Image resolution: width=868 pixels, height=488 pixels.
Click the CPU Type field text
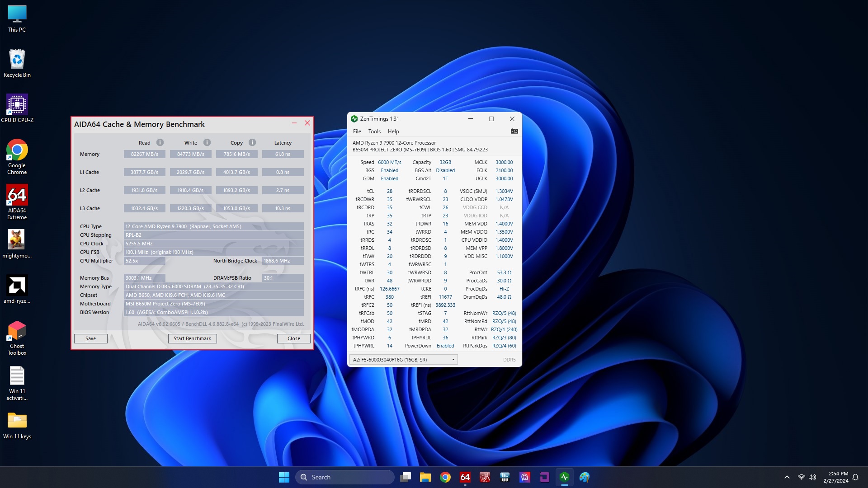pyautogui.click(x=214, y=226)
